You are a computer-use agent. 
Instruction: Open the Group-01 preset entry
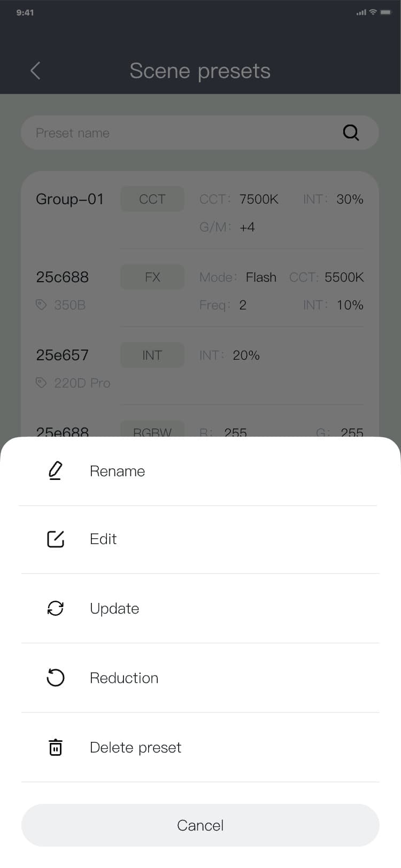70,199
